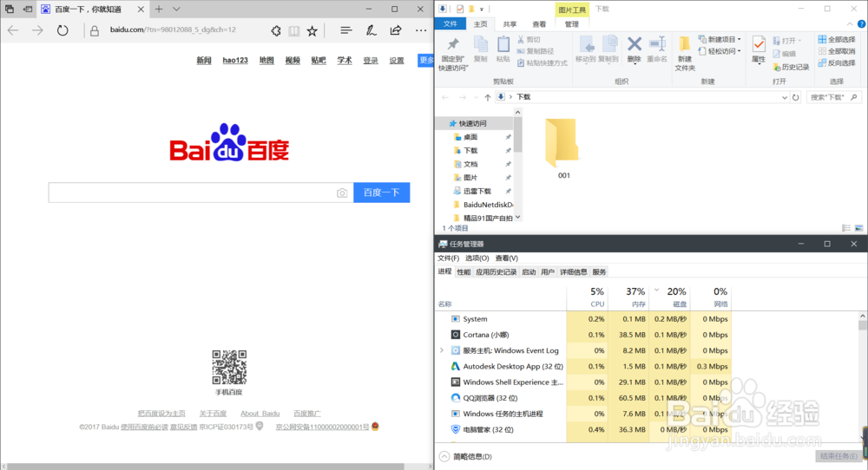Open the Performance (性能) tab in Task Manager

click(x=464, y=272)
